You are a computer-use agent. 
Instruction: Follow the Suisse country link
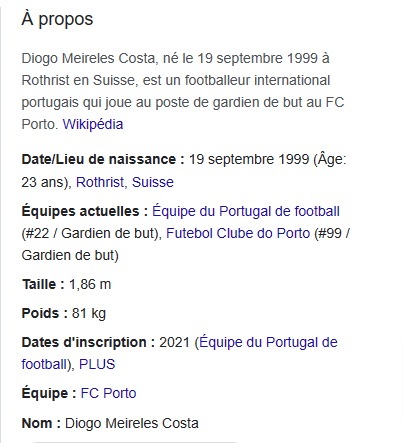pyautogui.click(x=153, y=182)
